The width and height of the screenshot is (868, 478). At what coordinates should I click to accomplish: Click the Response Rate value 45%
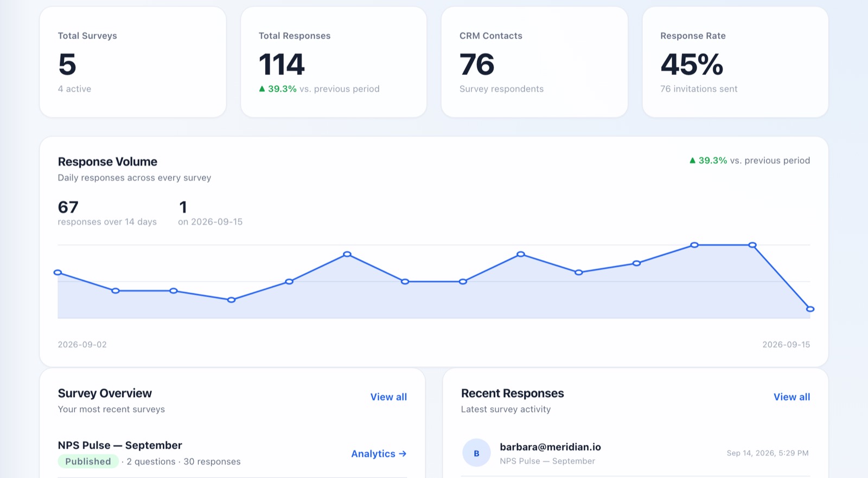click(x=692, y=64)
